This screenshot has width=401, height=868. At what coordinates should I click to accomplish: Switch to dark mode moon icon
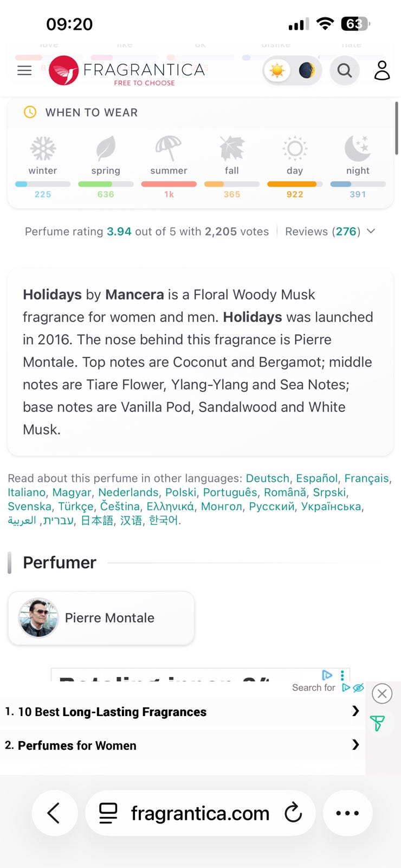307,71
